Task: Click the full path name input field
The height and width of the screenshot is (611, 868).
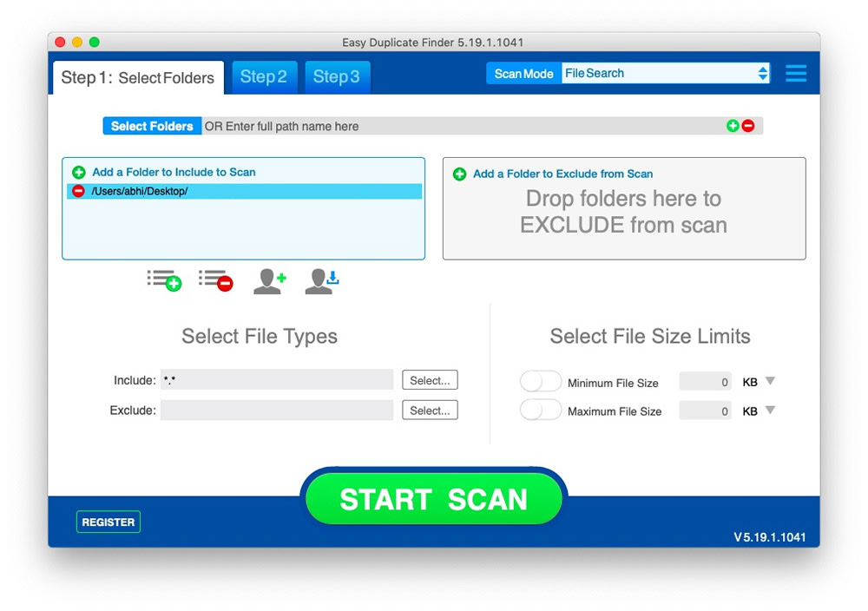Action: click(x=464, y=126)
